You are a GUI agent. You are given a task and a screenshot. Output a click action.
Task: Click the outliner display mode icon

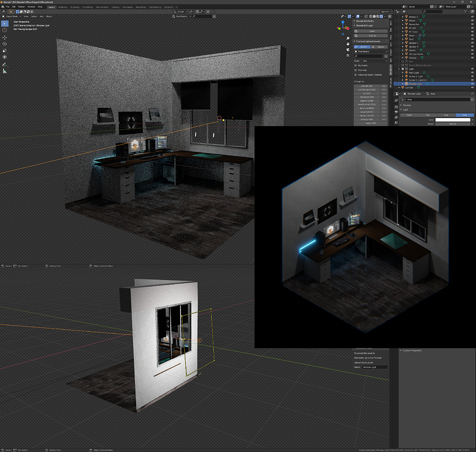click(397, 11)
